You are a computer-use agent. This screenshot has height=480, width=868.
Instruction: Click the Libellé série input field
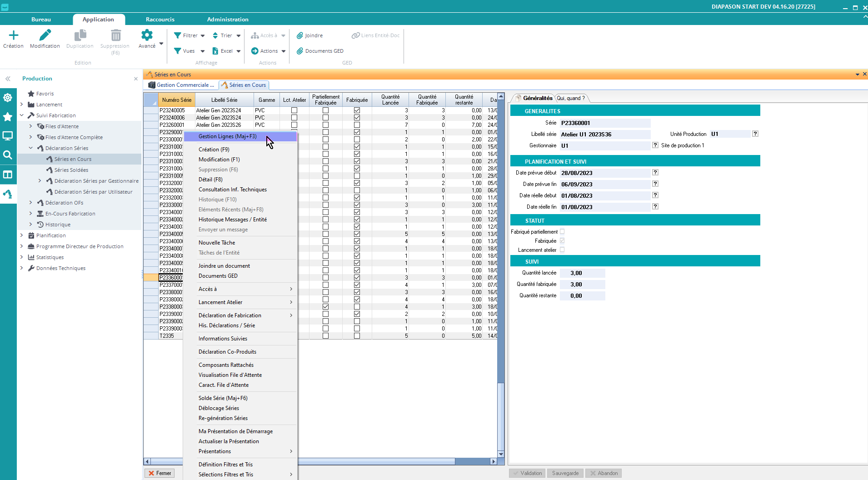coord(604,135)
